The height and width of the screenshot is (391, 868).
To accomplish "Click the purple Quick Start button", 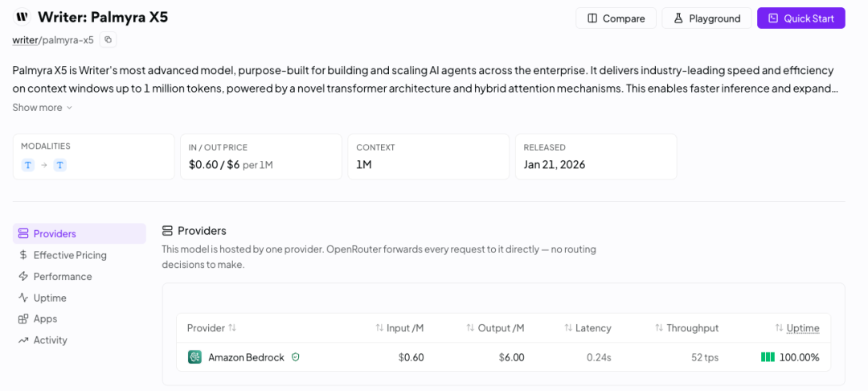I will pos(801,19).
